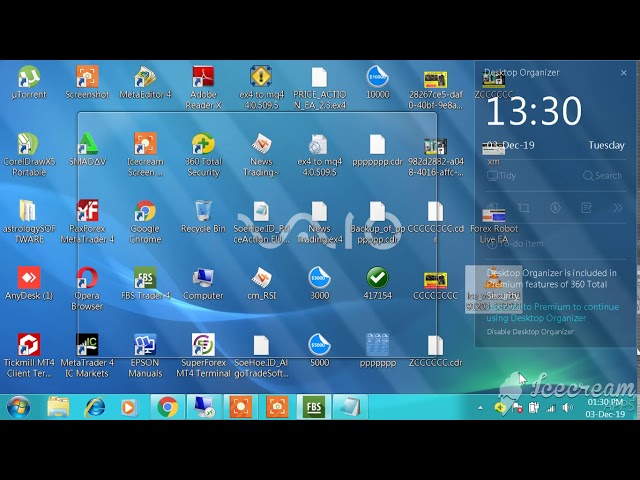
Task: Expand Desktop Organizer double-arrow chevron
Action: click(x=617, y=208)
